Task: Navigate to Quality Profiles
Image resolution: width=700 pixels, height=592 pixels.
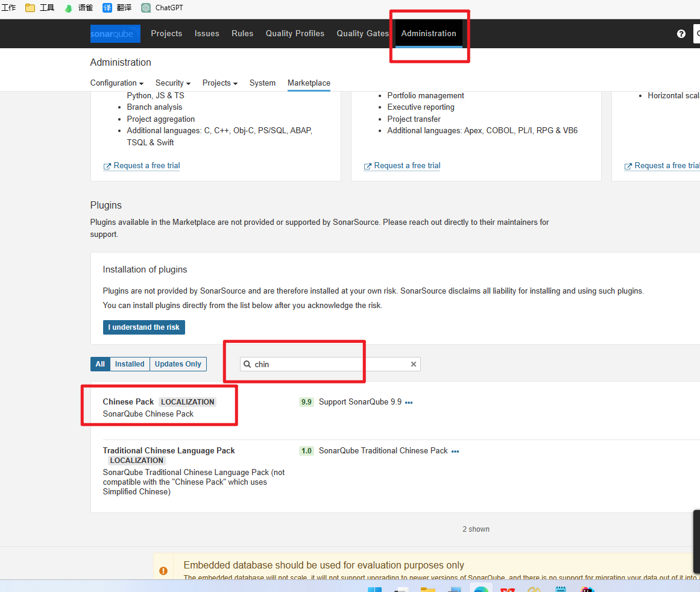Action: (295, 34)
